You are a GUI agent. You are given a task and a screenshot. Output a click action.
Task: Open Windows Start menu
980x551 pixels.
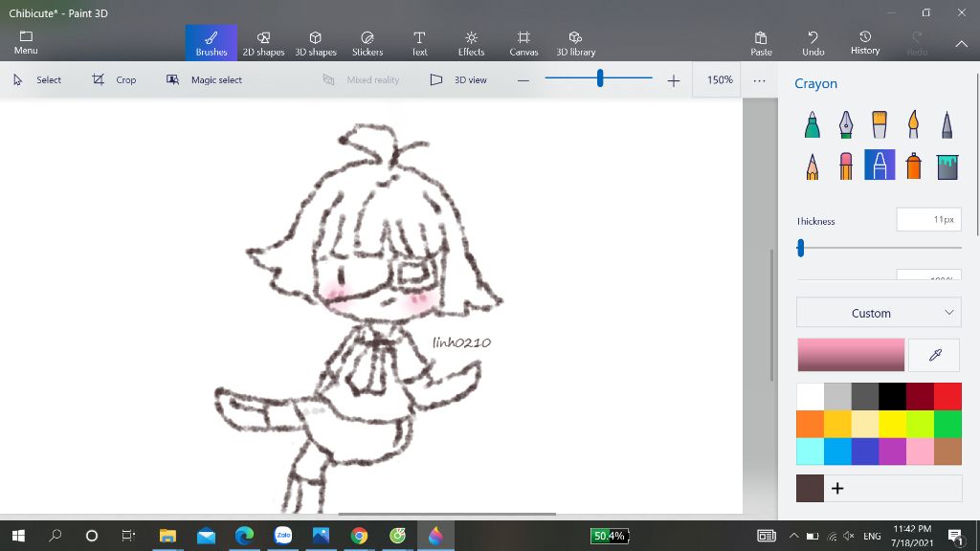pos(19,536)
